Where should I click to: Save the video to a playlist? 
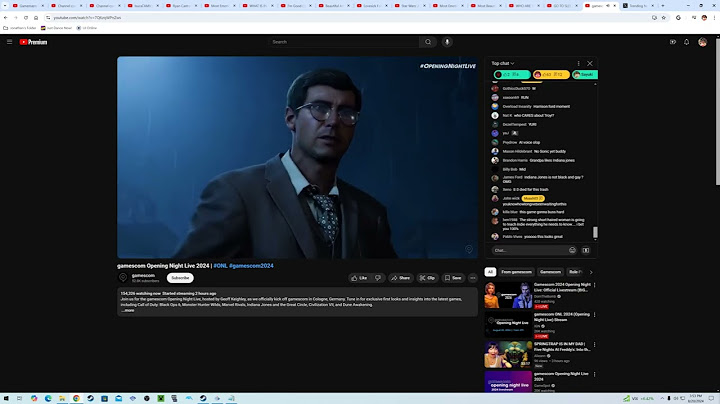[x=453, y=278]
